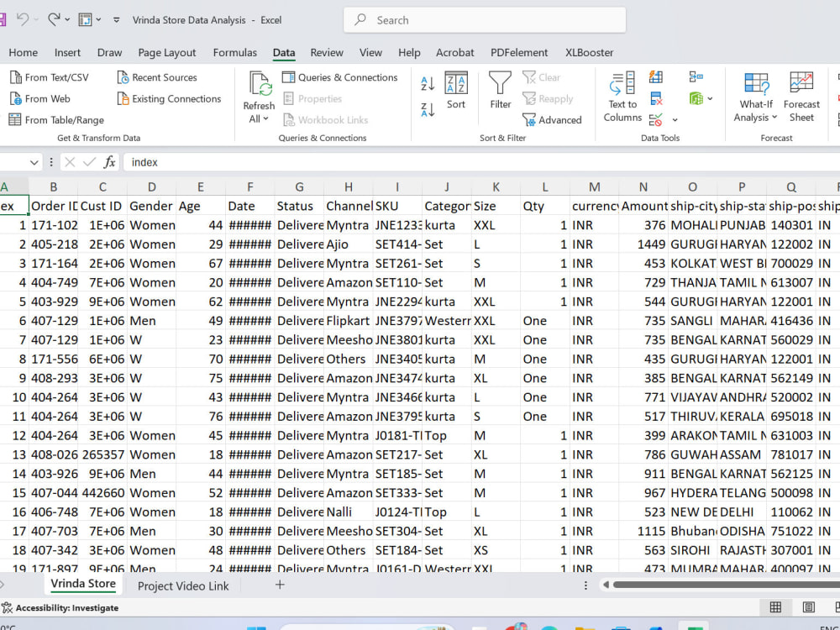Import data using From Text/CSV
This screenshot has height=630, width=840.
tap(50, 77)
